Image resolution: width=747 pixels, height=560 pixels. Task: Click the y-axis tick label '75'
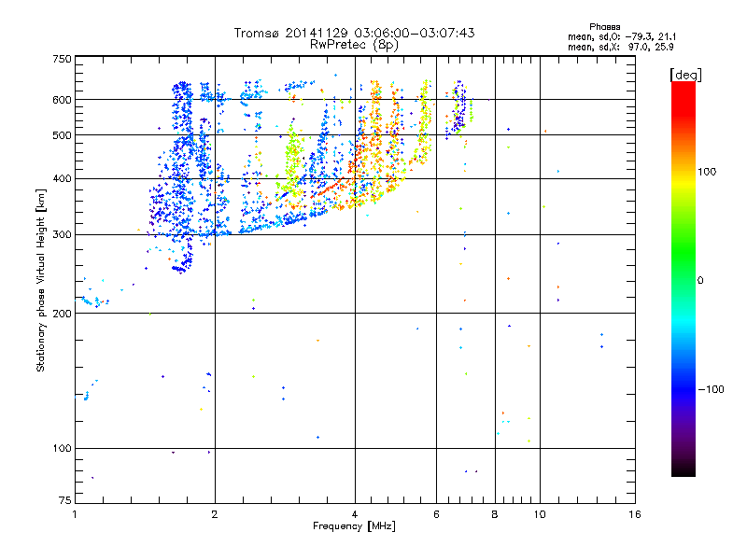pyautogui.click(x=64, y=500)
